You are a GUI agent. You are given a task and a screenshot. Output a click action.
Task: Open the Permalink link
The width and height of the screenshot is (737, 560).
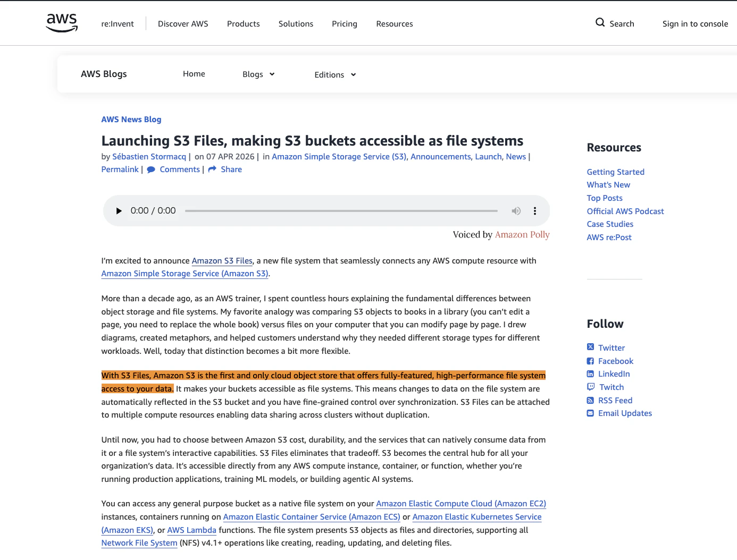click(x=120, y=169)
